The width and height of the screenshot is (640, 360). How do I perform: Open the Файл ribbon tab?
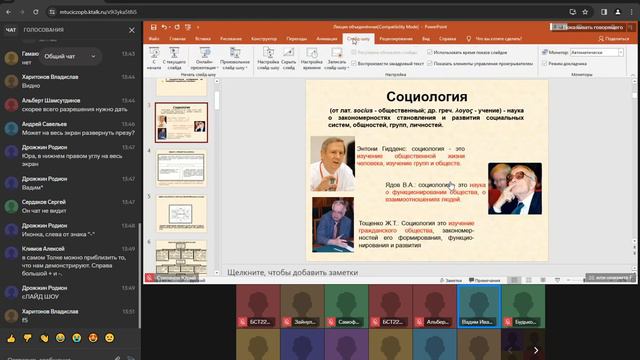pos(154,39)
